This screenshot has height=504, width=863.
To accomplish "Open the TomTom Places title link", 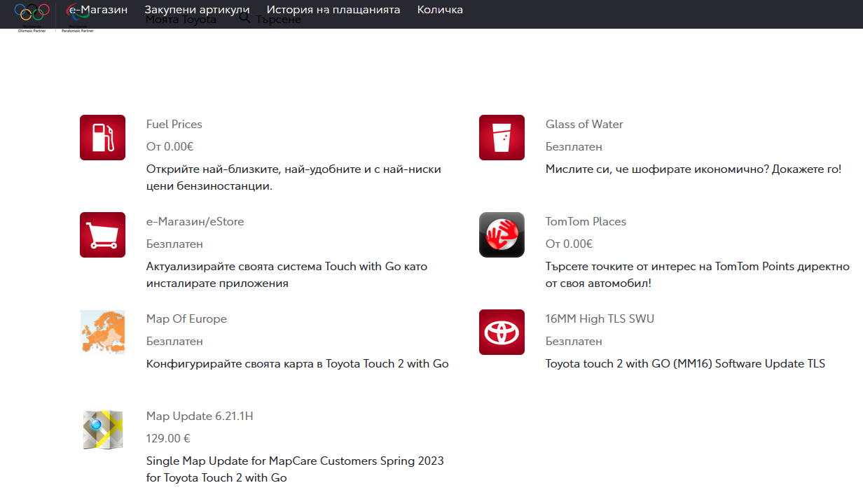I will point(586,221).
